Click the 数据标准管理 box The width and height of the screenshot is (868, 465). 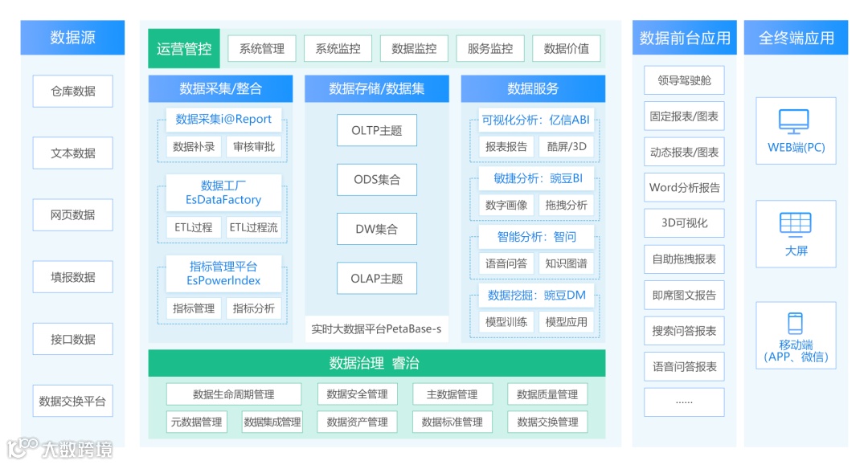452,422
